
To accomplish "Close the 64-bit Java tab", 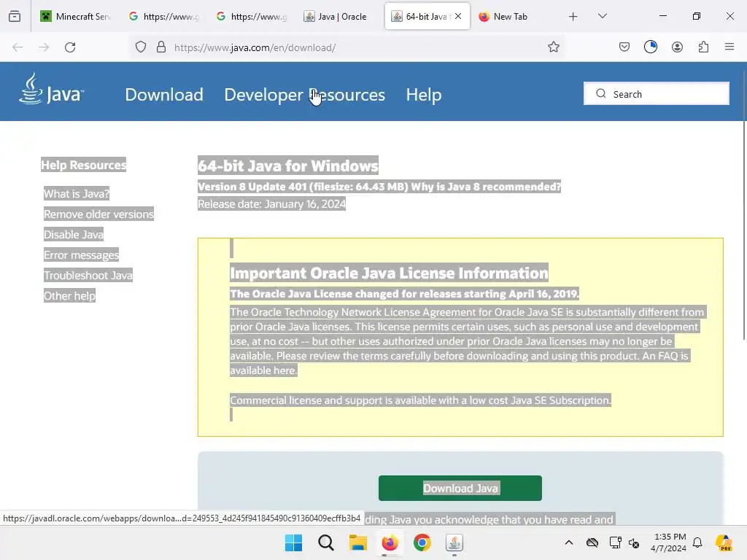I will click(x=458, y=16).
